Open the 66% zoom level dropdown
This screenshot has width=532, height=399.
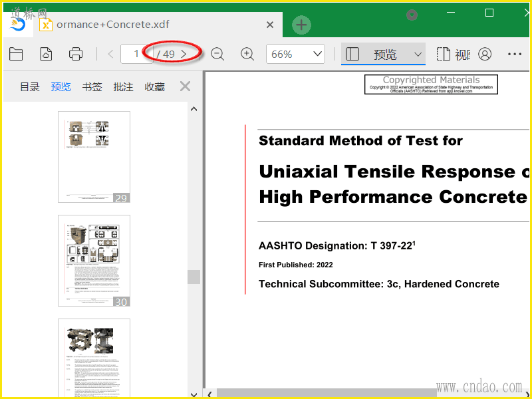tap(295, 54)
